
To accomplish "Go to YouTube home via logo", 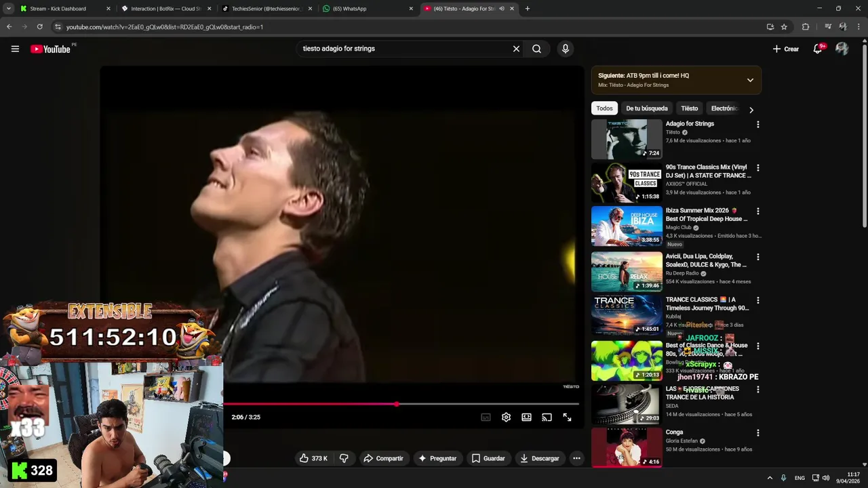I will pos(51,49).
